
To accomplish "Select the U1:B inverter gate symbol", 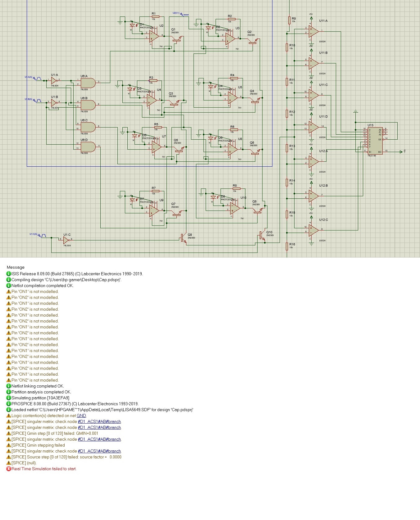I will coord(54,102).
